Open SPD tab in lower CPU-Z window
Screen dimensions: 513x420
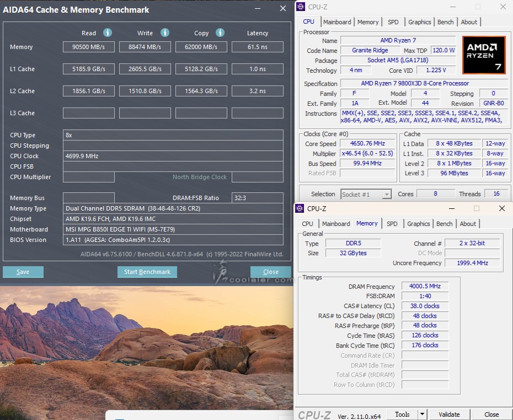[392, 224]
